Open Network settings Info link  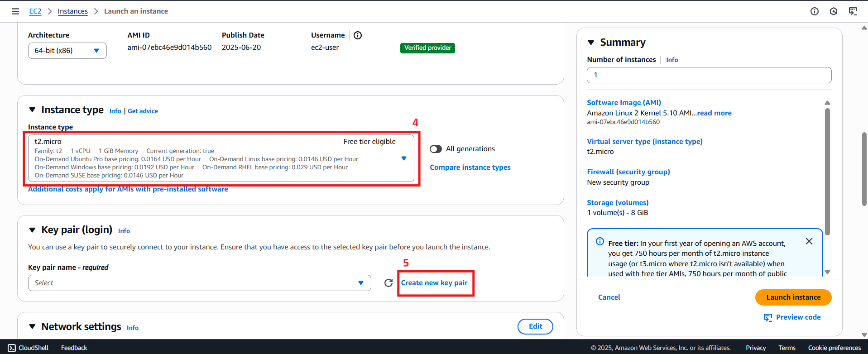click(x=133, y=328)
